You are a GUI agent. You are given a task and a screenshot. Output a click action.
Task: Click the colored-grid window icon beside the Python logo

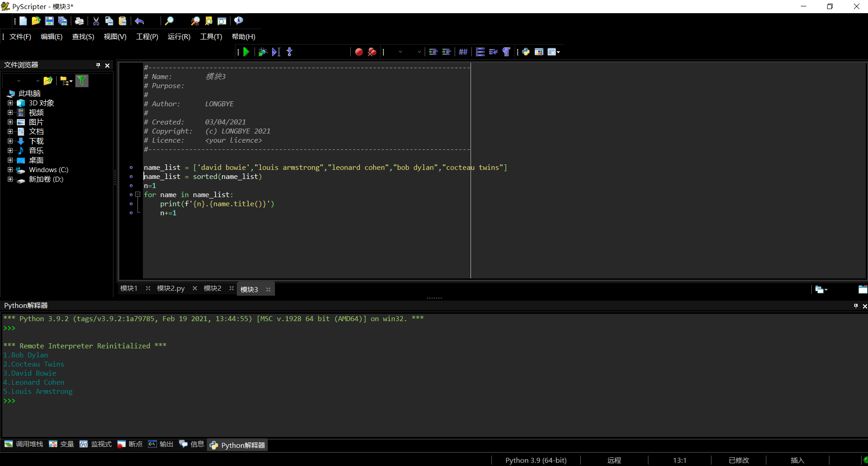coord(539,52)
